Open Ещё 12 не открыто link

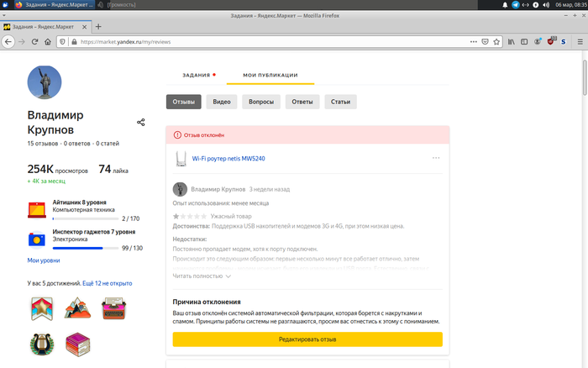pyautogui.click(x=108, y=283)
